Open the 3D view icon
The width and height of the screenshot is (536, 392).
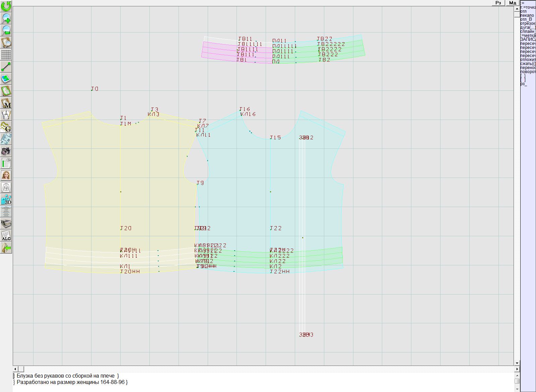point(6,200)
